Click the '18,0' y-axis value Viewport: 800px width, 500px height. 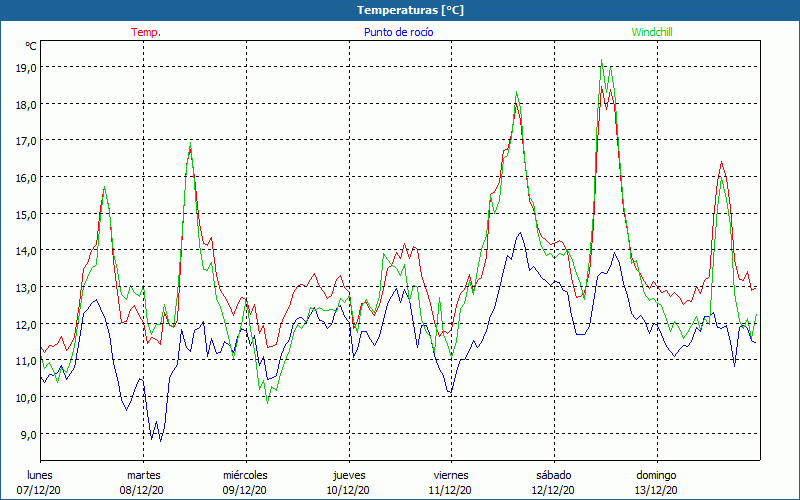(26, 105)
